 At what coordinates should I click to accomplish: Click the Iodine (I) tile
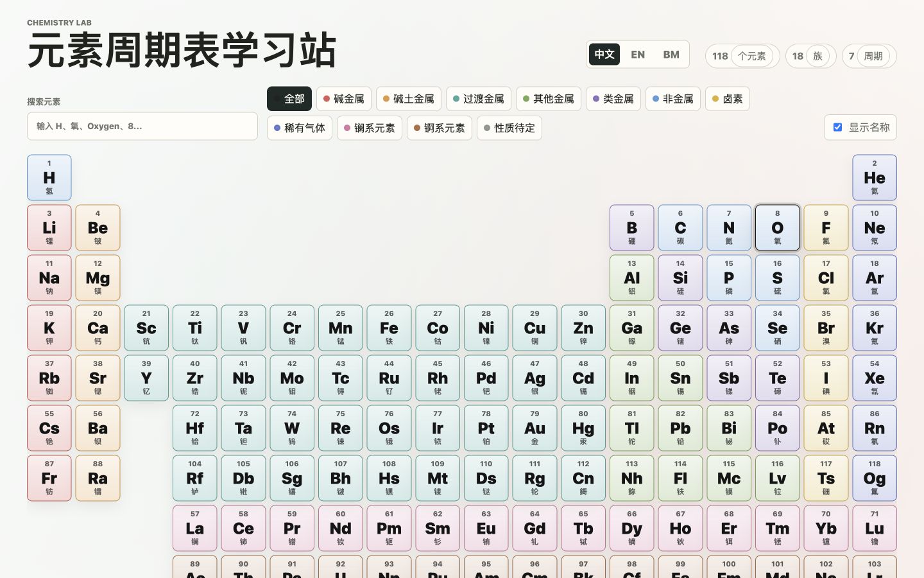[x=826, y=378]
